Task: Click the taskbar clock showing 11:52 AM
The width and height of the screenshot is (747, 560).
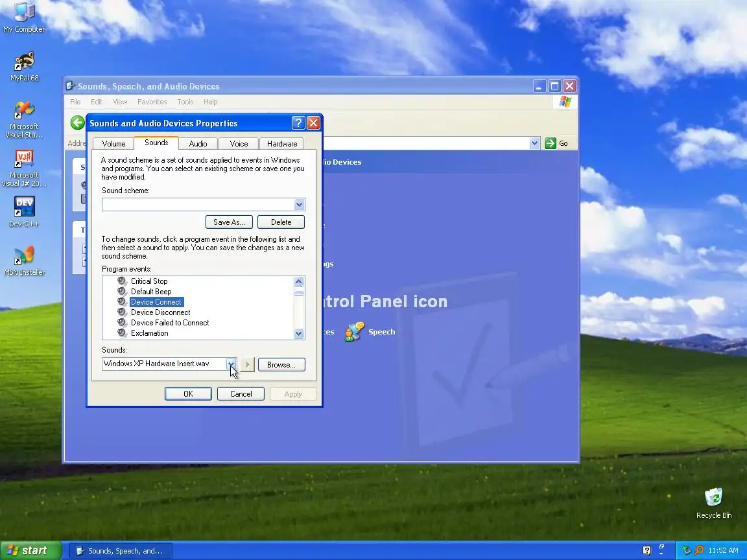Action: (x=723, y=550)
